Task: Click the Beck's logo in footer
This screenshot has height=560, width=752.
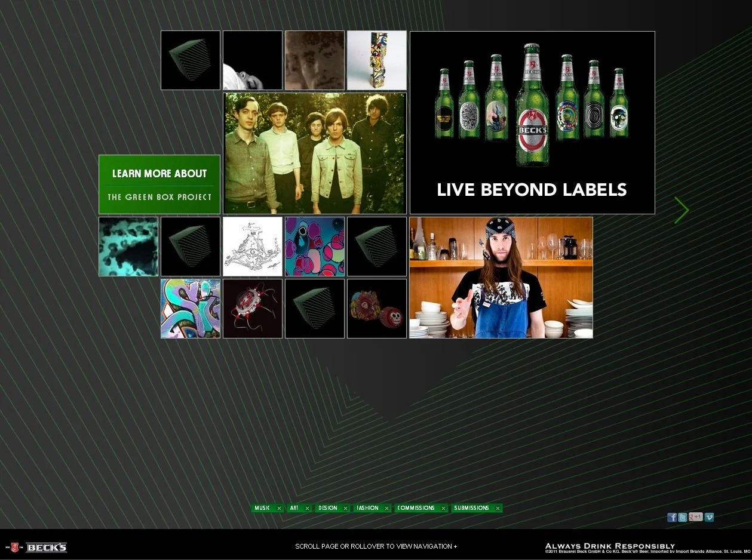Action: point(37,547)
